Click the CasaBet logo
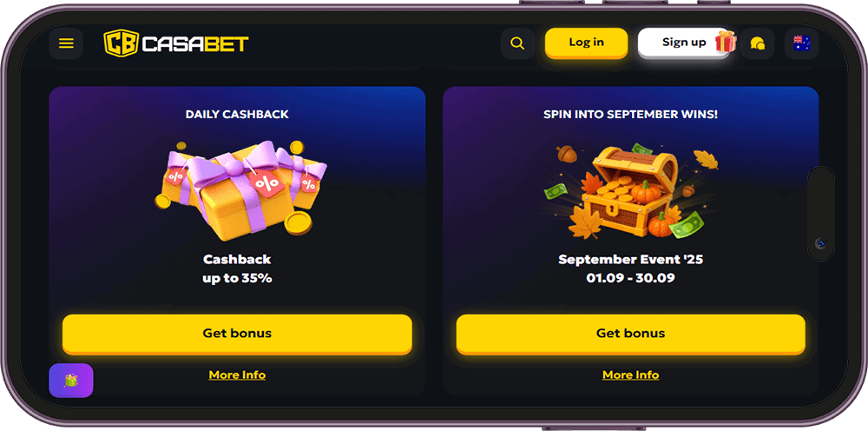The height and width of the screenshot is (431, 868). click(176, 43)
